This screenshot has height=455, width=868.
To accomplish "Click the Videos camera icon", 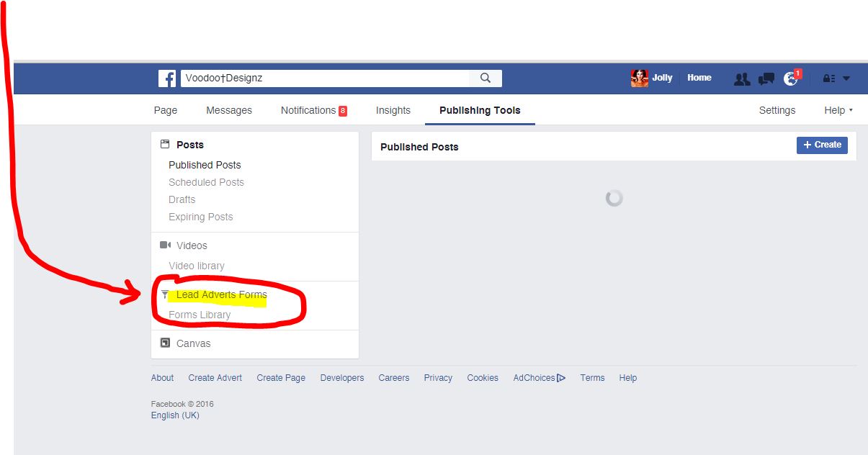I will click(x=165, y=245).
